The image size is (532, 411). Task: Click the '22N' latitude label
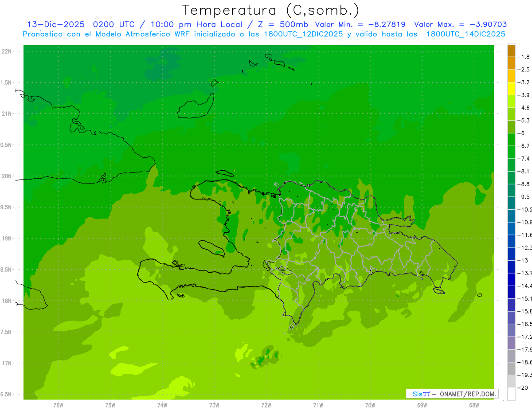[8, 51]
